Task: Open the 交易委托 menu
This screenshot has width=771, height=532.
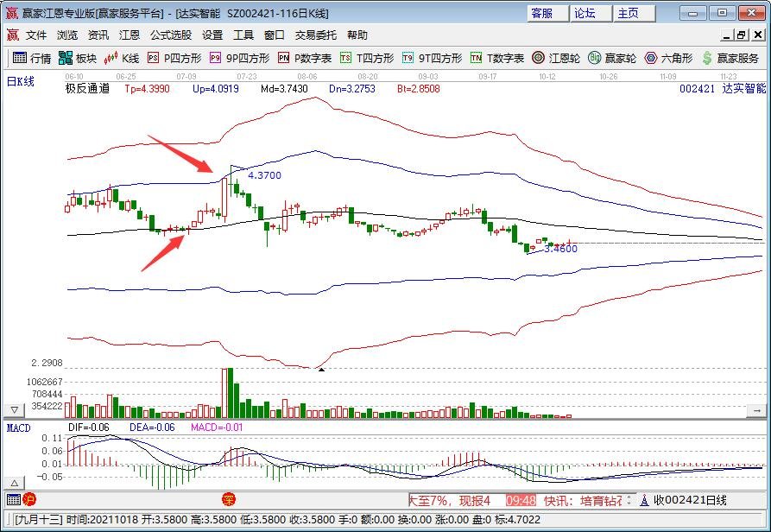Action: coord(316,35)
